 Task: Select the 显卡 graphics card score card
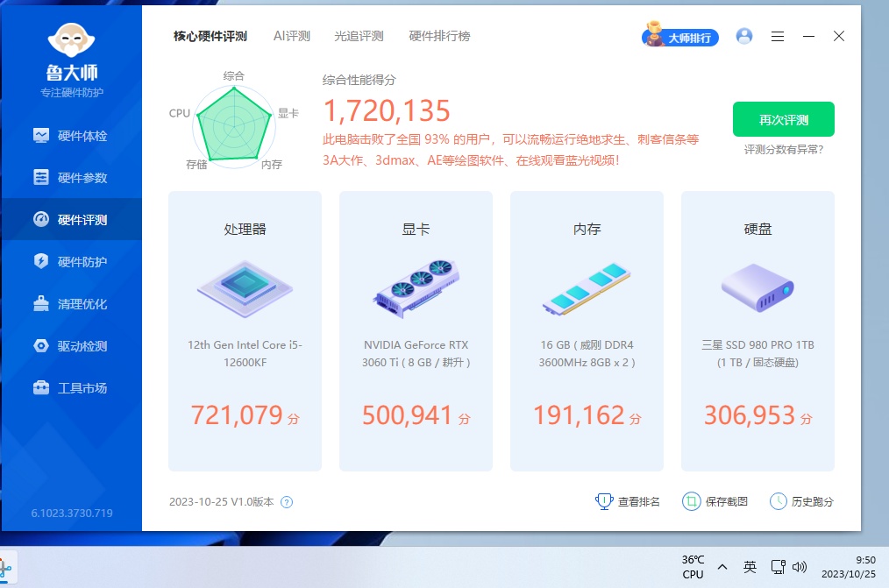click(416, 331)
